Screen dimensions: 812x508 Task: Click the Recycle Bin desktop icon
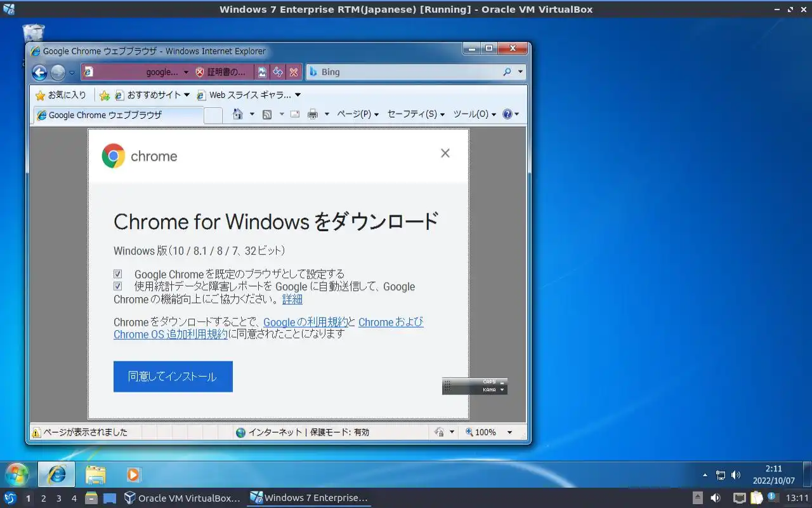[33, 34]
